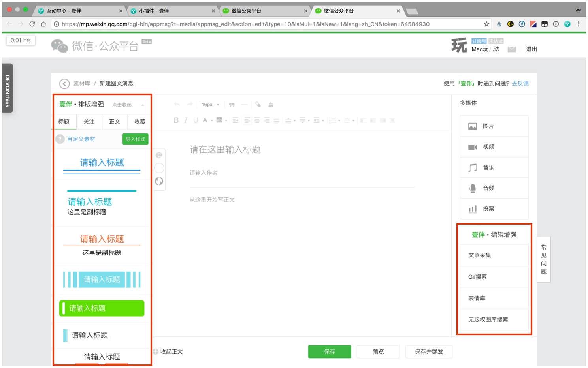Toggle 收起正文 at the bottom
This screenshot has height=368, width=588.
click(x=168, y=352)
